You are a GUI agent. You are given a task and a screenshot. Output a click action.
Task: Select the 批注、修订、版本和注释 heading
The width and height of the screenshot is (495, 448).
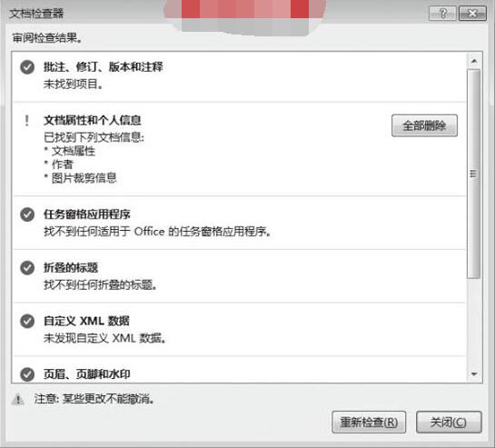(104, 67)
